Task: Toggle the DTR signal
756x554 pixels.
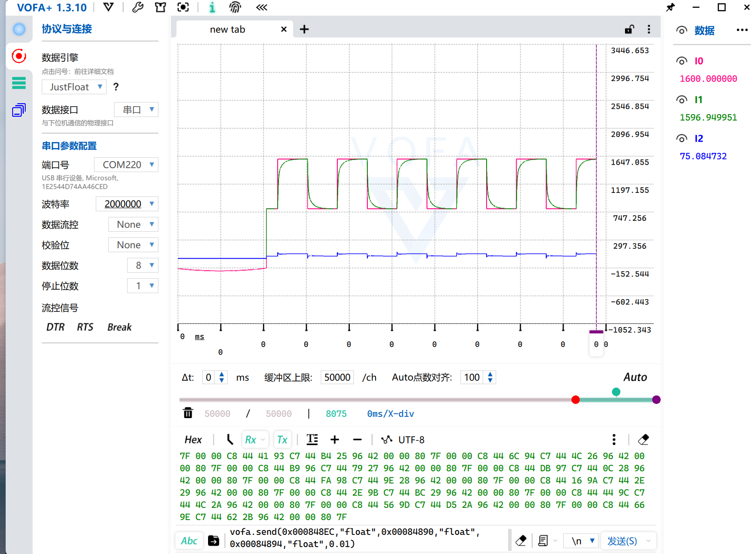Action: [x=56, y=327]
